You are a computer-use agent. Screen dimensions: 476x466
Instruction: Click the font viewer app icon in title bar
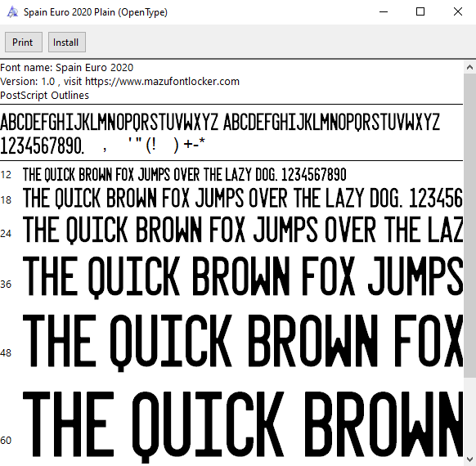click(12, 12)
